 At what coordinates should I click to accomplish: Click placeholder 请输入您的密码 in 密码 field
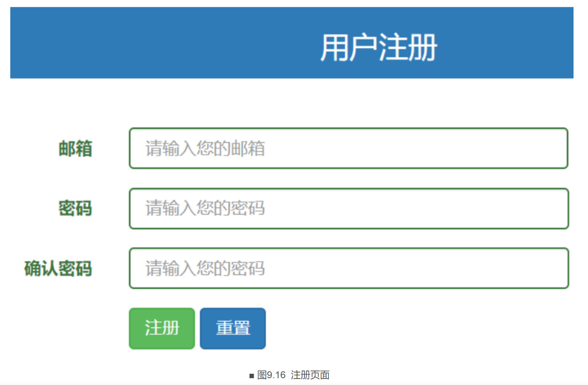click(205, 208)
